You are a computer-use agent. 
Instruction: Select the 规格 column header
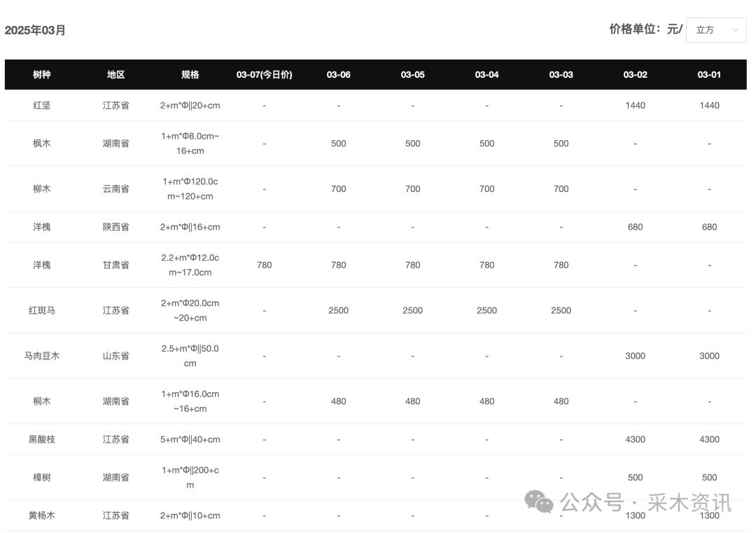pos(190,75)
